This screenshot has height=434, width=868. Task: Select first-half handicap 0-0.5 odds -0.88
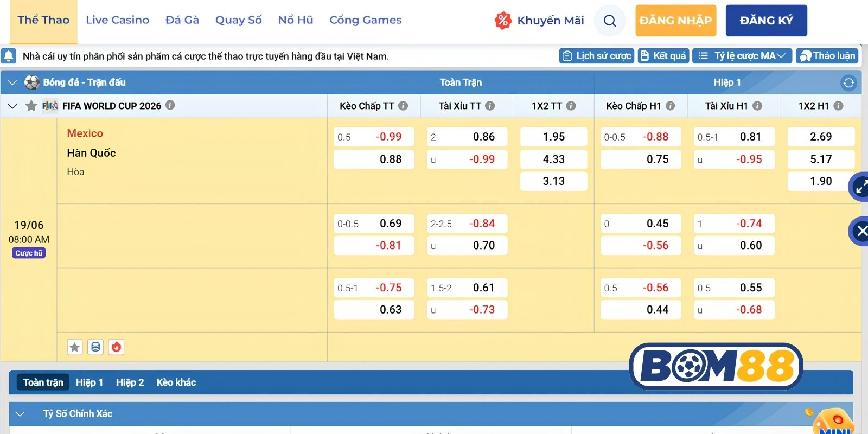pos(641,137)
